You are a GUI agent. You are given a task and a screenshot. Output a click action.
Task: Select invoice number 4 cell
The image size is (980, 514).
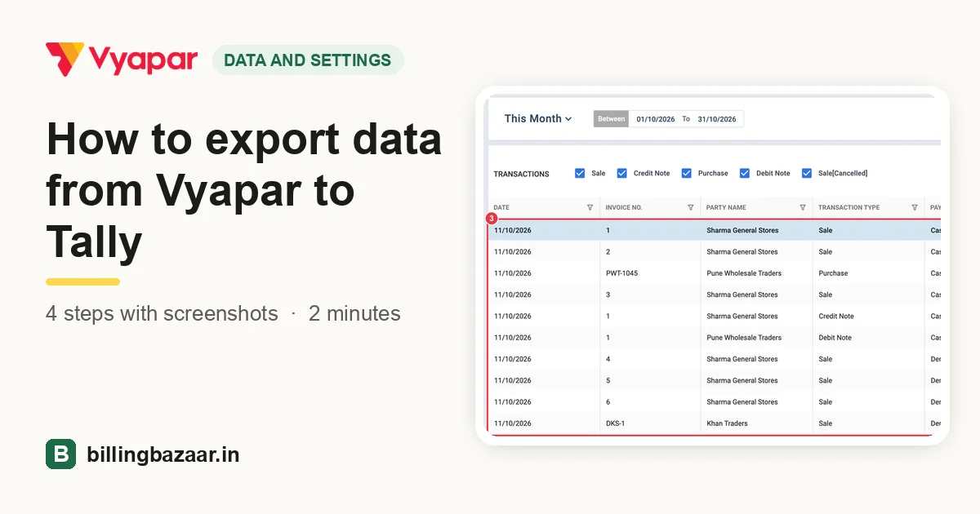point(608,359)
